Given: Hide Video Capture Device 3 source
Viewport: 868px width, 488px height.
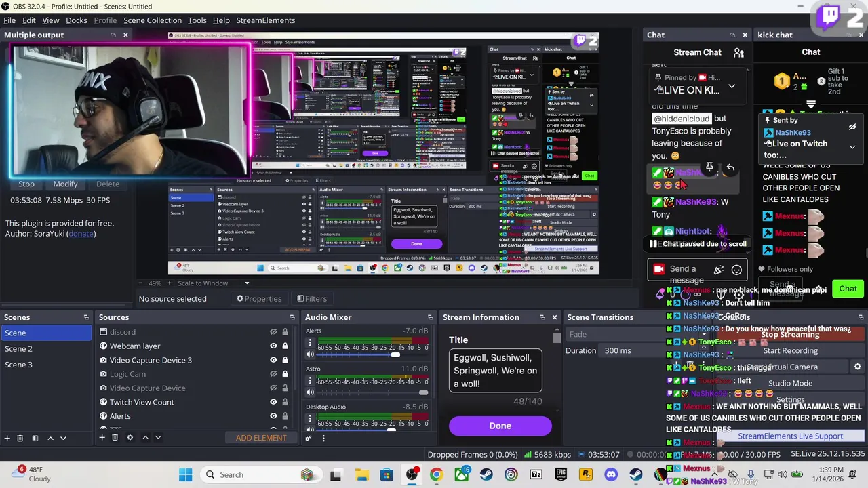Looking at the screenshot, I should [273, 360].
